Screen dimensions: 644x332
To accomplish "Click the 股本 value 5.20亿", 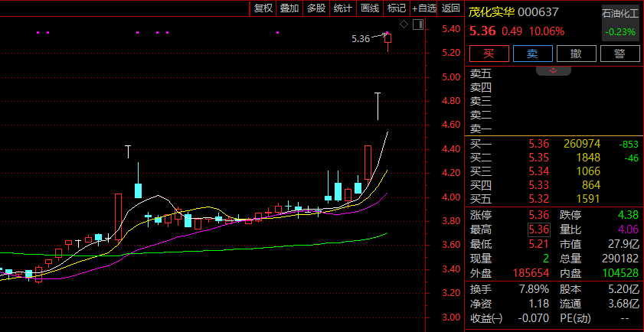I will 623,289.
